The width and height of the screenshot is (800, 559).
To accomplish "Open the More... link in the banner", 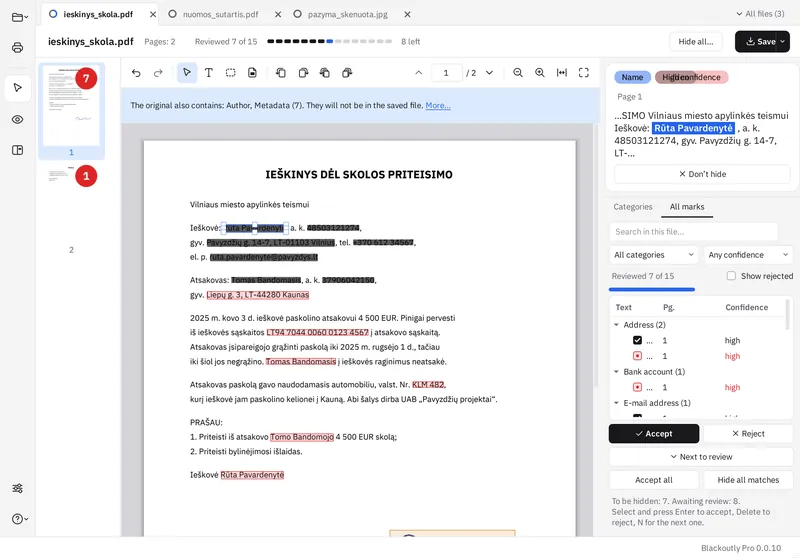I will pos(438,106).
